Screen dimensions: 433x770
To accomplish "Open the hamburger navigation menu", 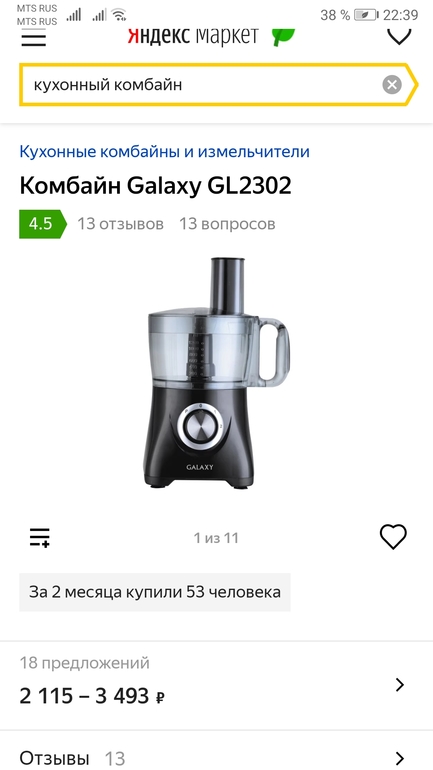I will coord(33,37).
